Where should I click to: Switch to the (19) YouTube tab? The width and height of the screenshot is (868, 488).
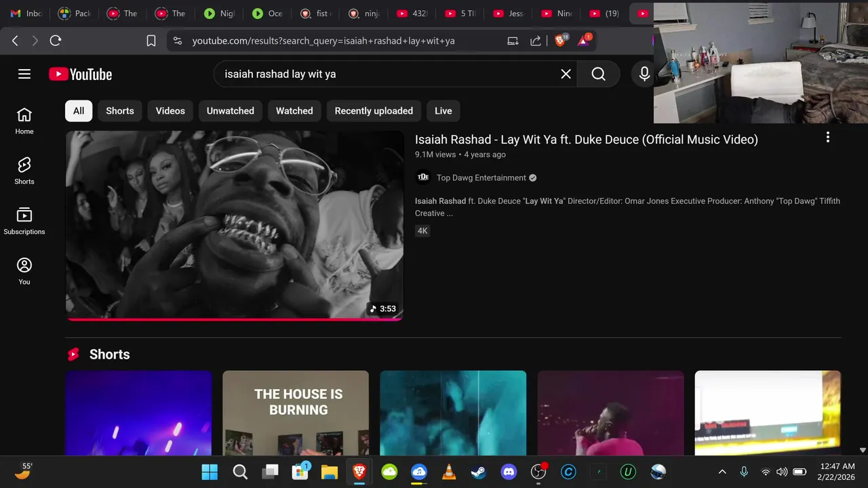(604, 14)
